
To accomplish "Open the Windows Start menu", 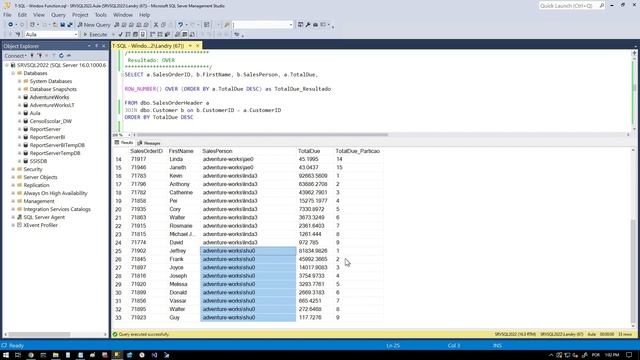I will tap(6, 355).
